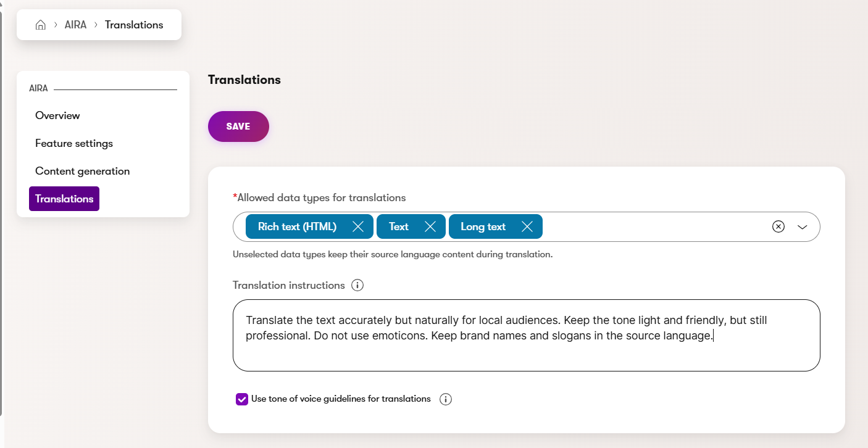
Task: Expand the allowed data types dropdown
Action: click(x=803, y=227)
